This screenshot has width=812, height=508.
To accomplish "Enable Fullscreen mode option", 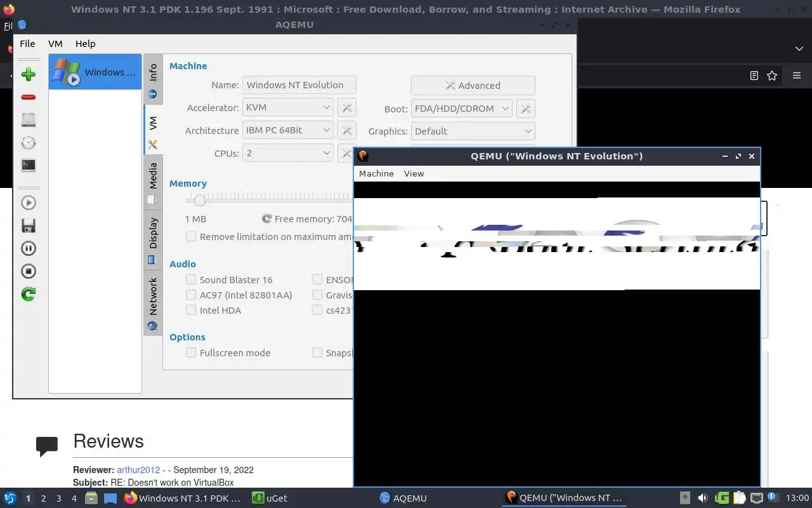I will click(191, 352).
